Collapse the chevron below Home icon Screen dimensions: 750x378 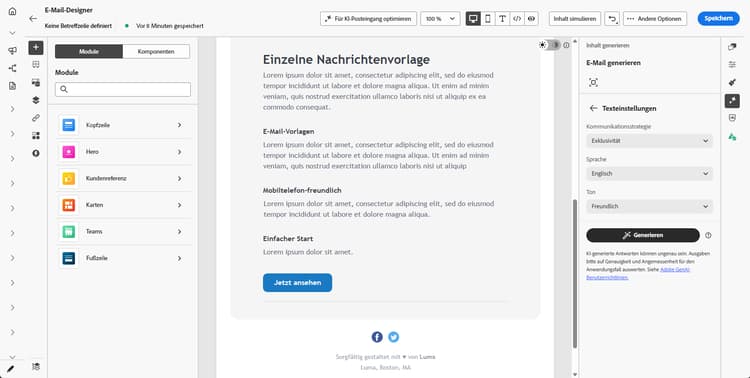tap(12, 33)
